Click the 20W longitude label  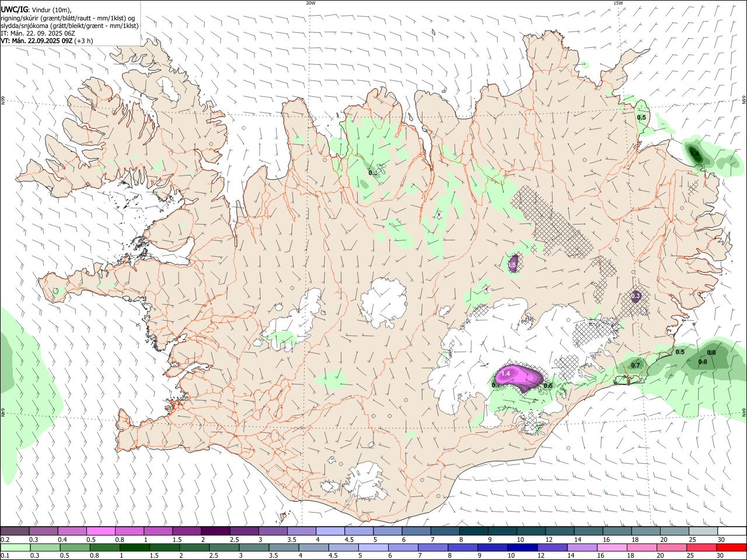coord(310,3)
